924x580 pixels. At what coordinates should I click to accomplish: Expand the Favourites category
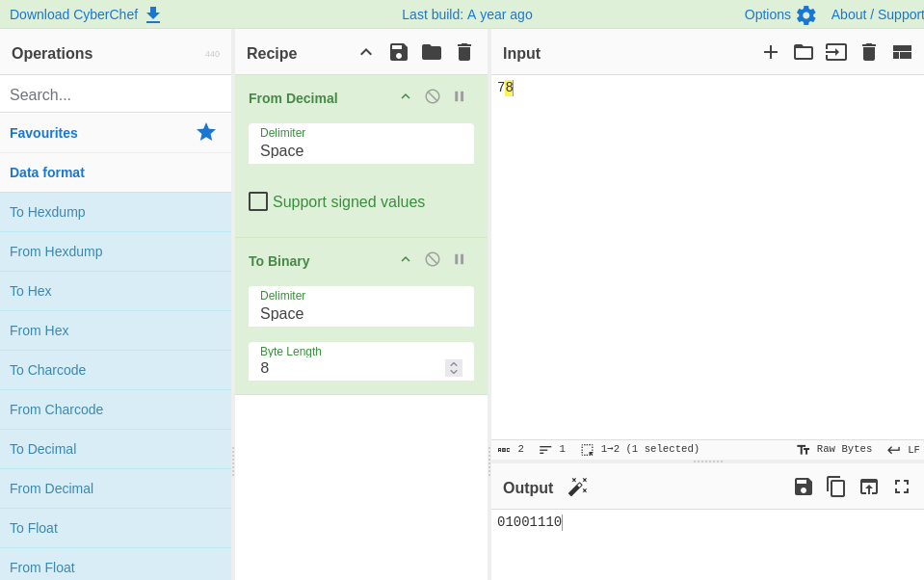pyautogui.click(x=116, y=133)
